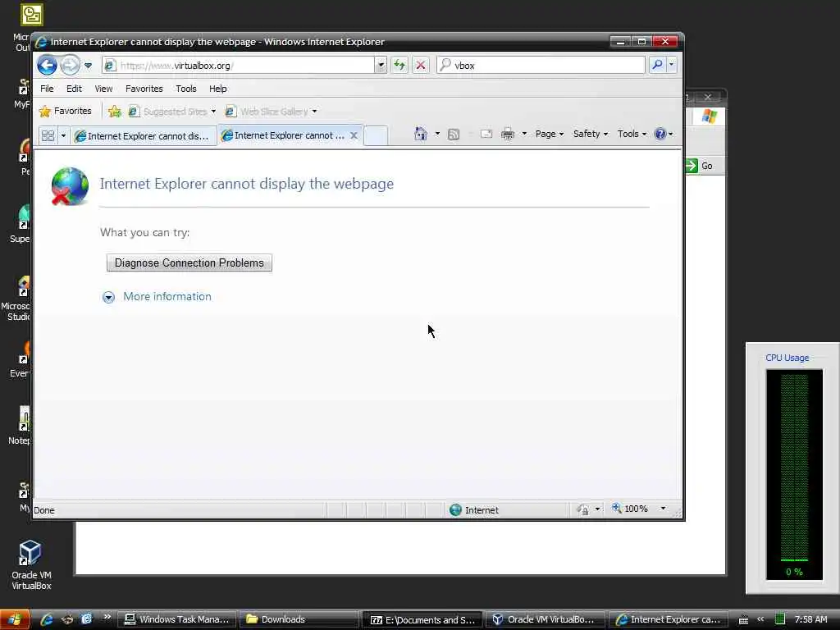Refresh the page using green arrows icon
Image resolution: width=840 pixels, height=630 pixels.
click(399, 66)
